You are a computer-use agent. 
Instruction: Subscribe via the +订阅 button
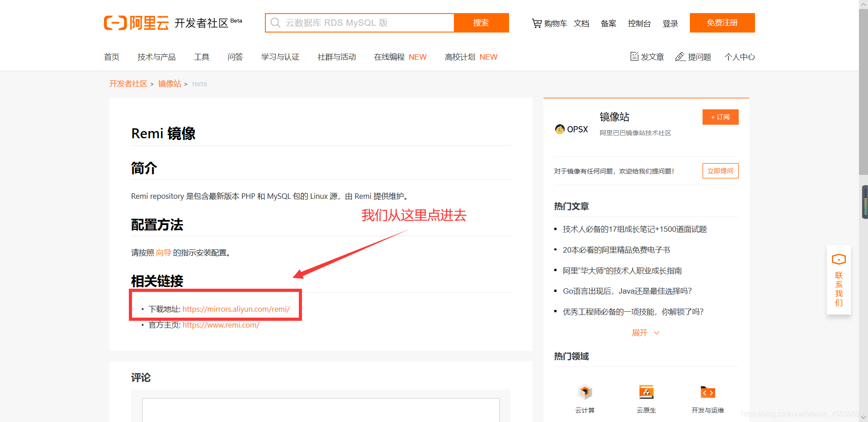(x=720, y=117)
